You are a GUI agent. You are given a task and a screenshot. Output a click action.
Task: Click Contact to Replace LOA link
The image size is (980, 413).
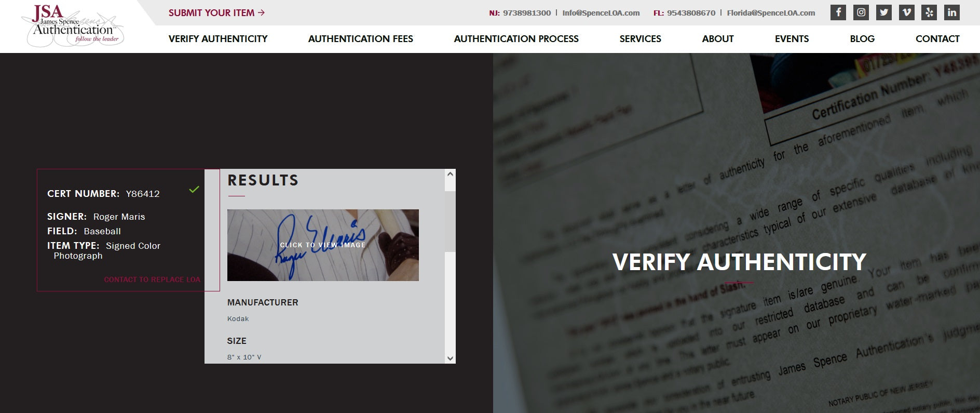tap(152, 279)
